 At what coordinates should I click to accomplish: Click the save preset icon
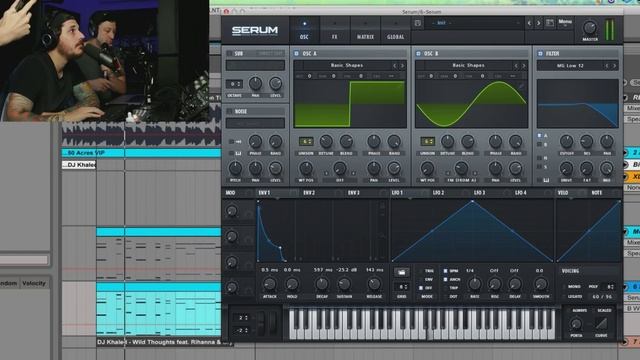tap(418, 23)
